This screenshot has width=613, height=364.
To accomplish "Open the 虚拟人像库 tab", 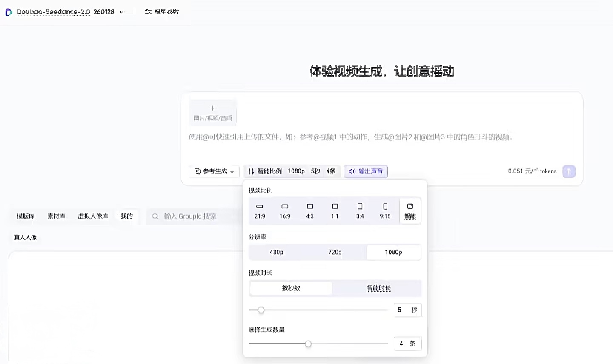I will [93, 216].
